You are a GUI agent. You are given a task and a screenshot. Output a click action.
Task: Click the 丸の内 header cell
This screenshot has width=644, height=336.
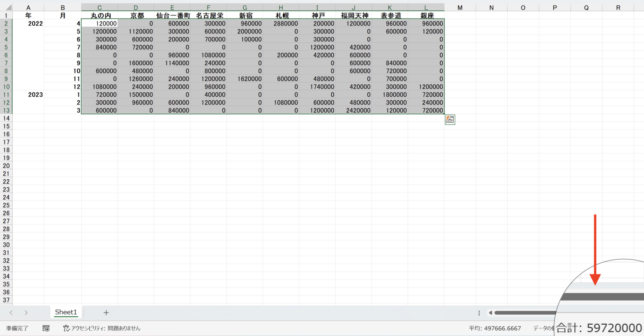point(100,16)
